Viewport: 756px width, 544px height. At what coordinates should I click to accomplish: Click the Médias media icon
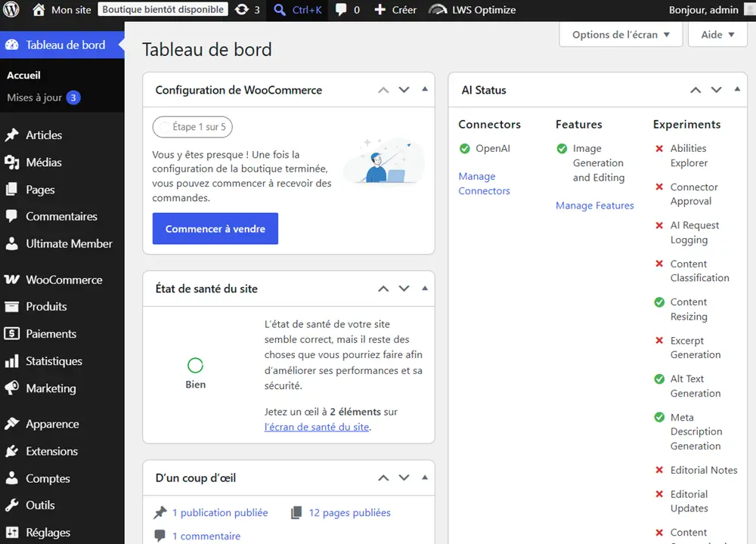[12, 162]
